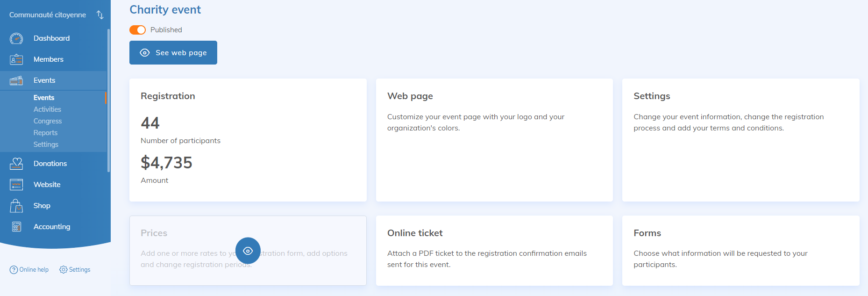Open the Online help link

(29, 270)
